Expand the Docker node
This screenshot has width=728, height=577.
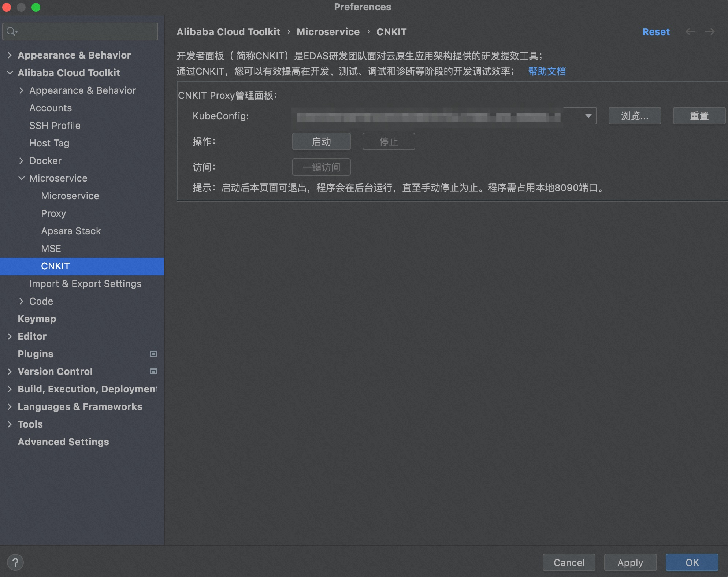click(x=22, y=161)
